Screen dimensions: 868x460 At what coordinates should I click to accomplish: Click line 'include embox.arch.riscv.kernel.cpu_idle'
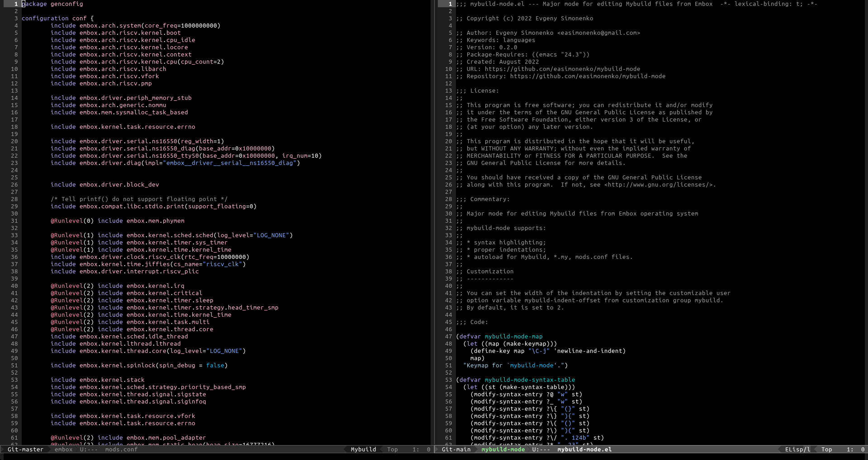click(x=123, y=40)
